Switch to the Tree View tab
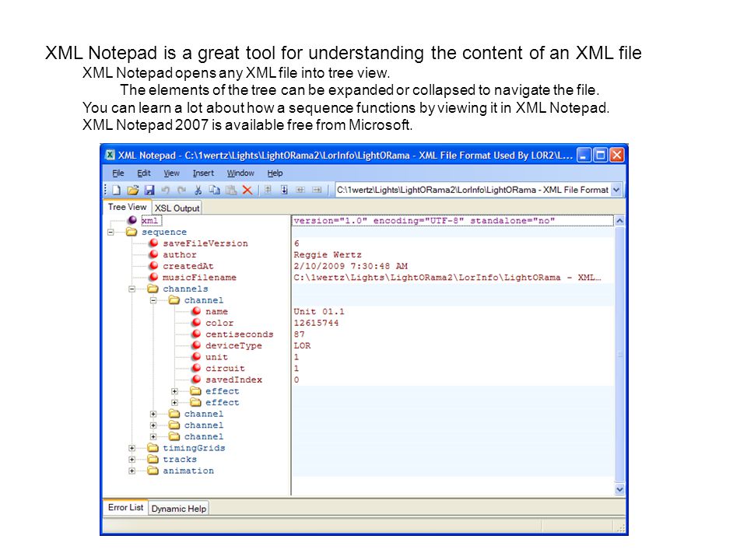 click(127, 207)
